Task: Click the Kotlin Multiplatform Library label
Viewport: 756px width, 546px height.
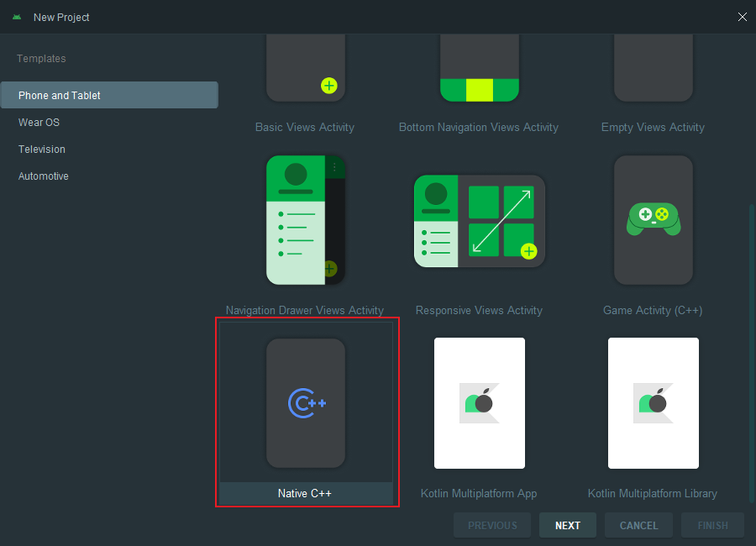Action: coord(653,493)
